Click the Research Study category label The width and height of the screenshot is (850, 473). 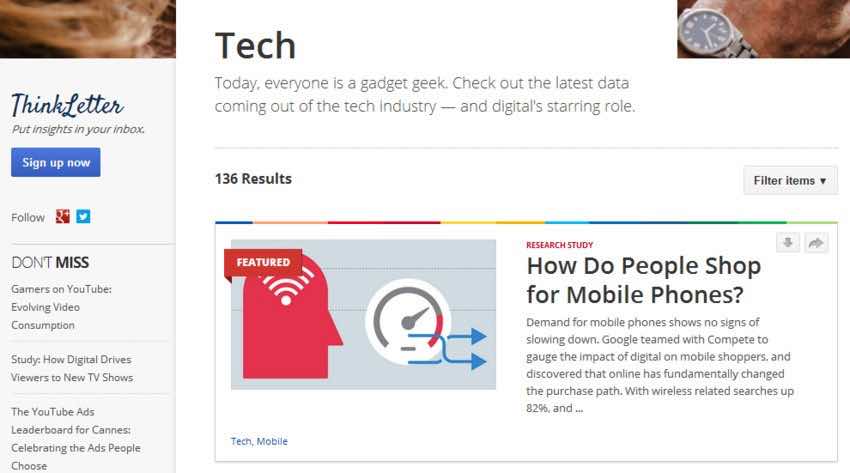click(559, 245)
